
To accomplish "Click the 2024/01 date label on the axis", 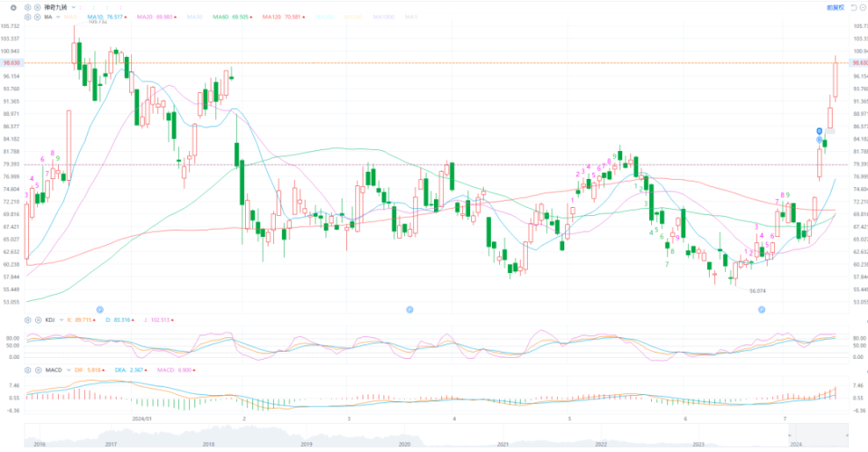I will (x=142, y=419).
